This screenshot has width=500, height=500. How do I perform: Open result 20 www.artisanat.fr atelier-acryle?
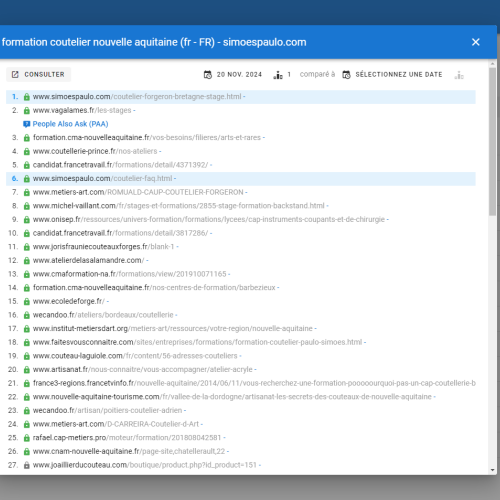(x=143, y=370)
